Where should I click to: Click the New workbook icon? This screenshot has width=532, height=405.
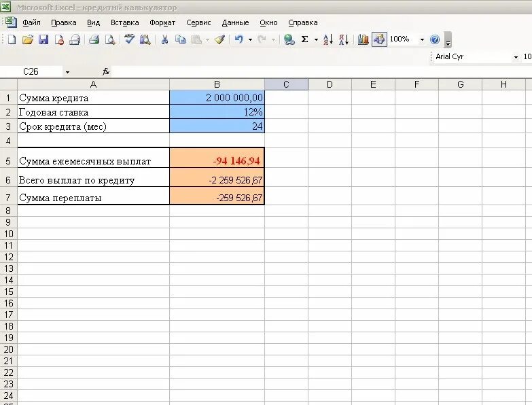12,39
